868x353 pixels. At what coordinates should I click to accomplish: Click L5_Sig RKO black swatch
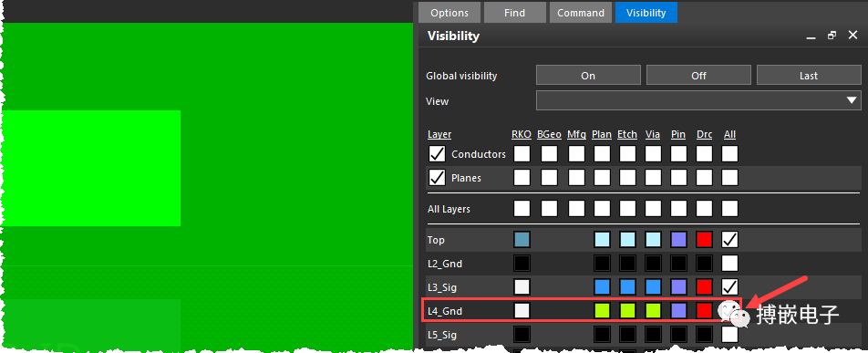pos(522,334)
